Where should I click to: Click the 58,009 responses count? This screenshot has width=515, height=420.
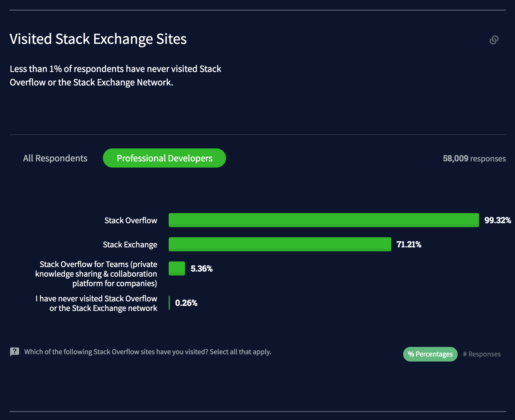click(474, 159)
